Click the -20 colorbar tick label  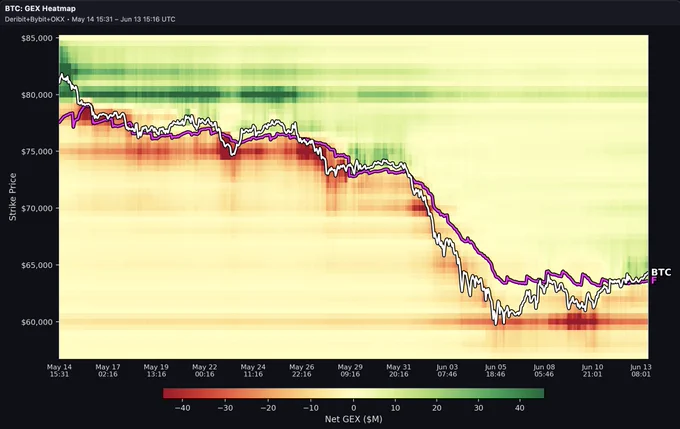coord(268,408)
